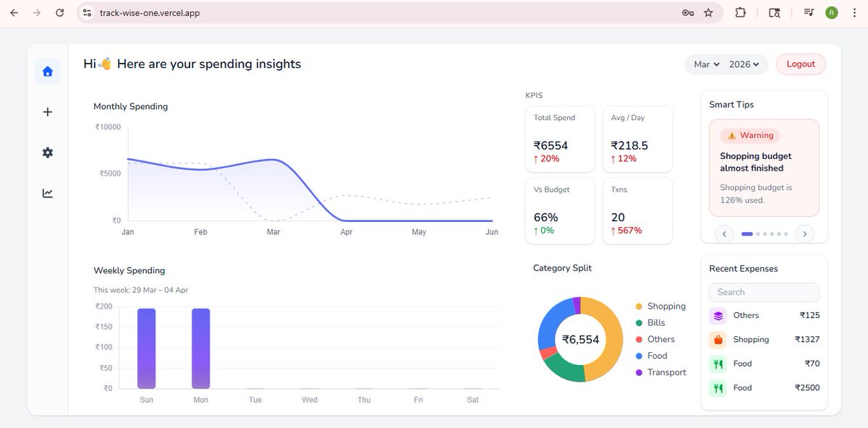Click the 'Shopping budget is 126% used' text

[756, 194]
